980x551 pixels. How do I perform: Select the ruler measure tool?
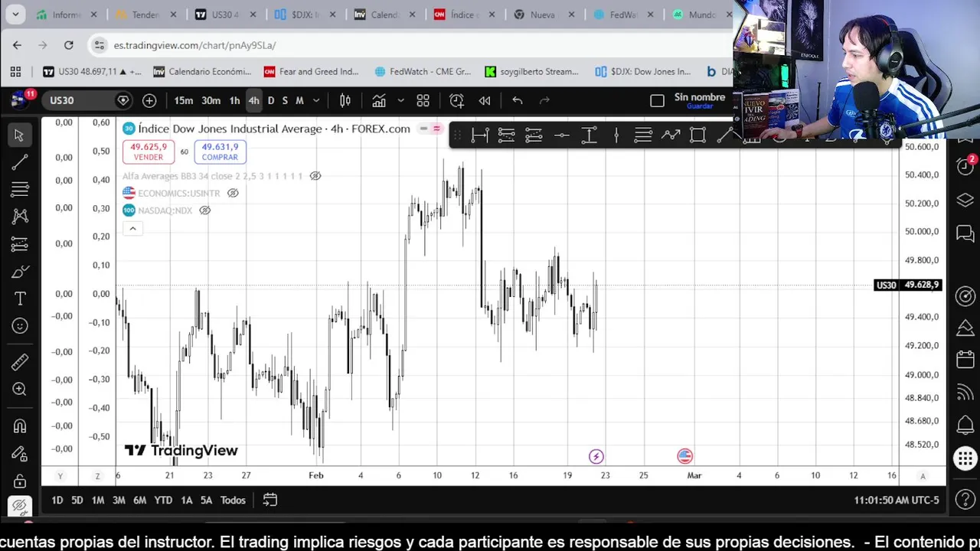tap(19, 362)
